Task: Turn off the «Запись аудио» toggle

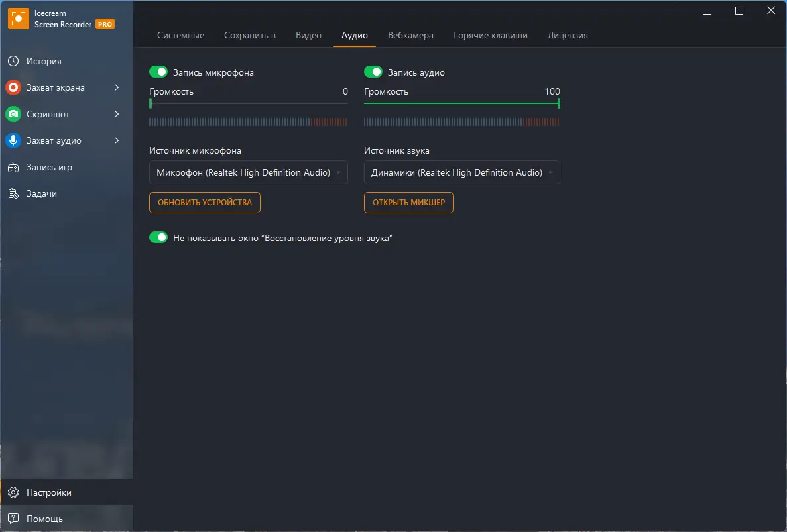Action: point(373,72)
